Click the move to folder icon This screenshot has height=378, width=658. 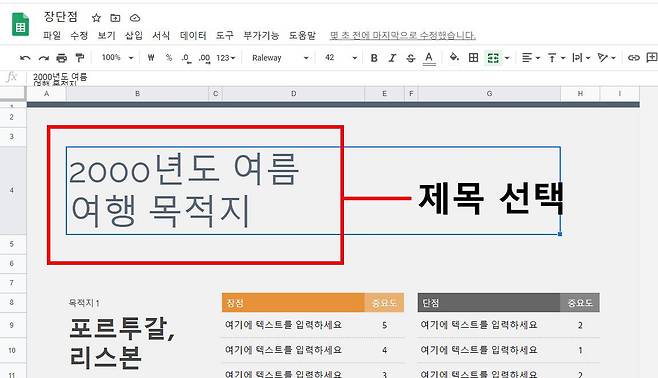coord(115,18)
